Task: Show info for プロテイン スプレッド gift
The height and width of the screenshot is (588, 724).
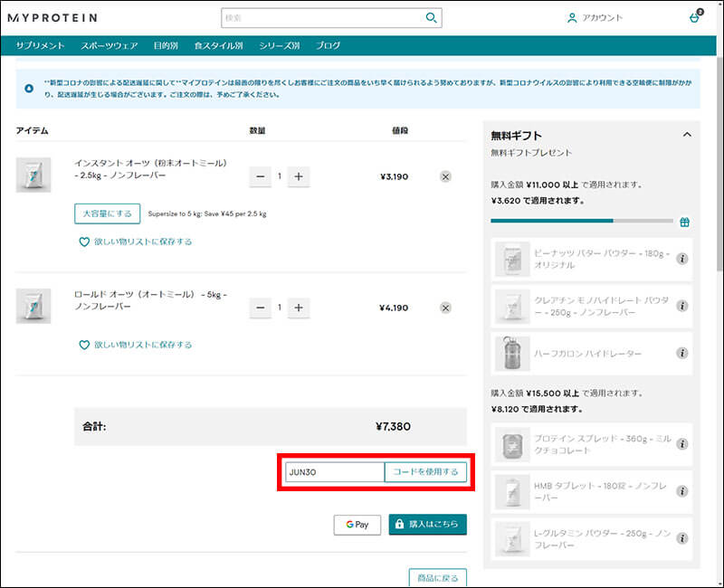Action: click(682, 444)
